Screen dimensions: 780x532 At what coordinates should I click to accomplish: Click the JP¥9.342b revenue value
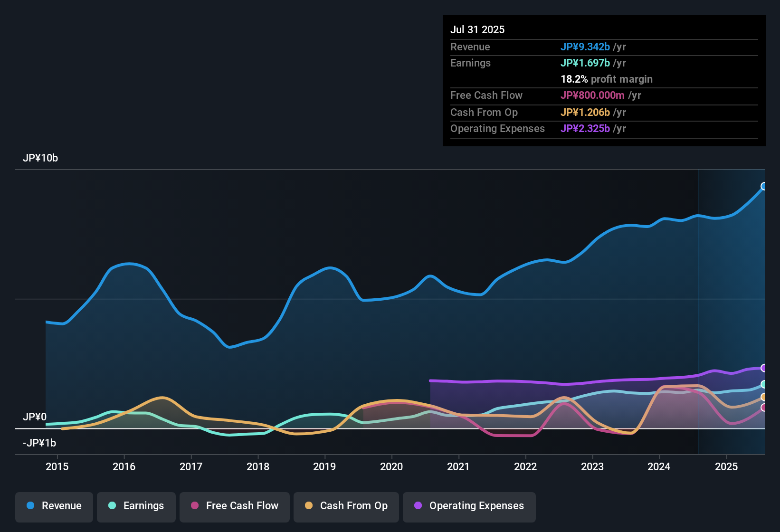tap(585, 47)
